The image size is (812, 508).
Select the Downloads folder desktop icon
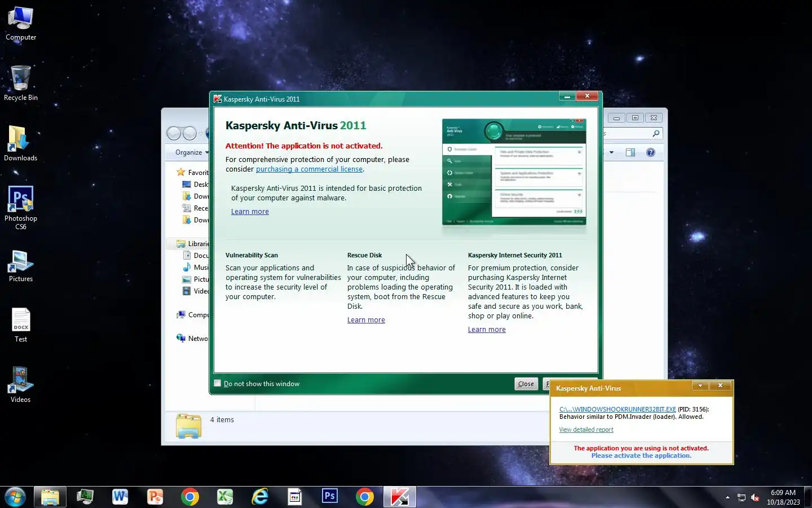click(21, 144)
